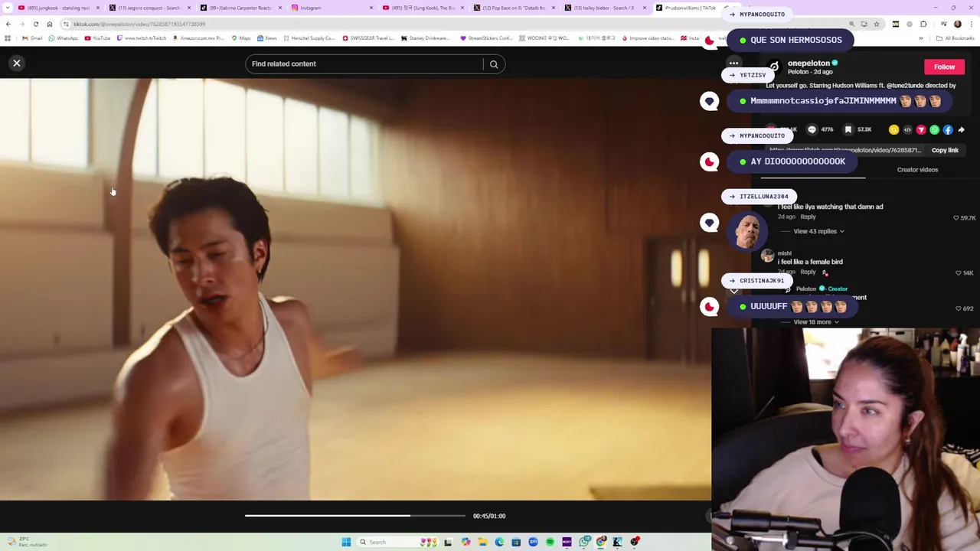
Task: Open more share options arrow
Action: (962, 130)
